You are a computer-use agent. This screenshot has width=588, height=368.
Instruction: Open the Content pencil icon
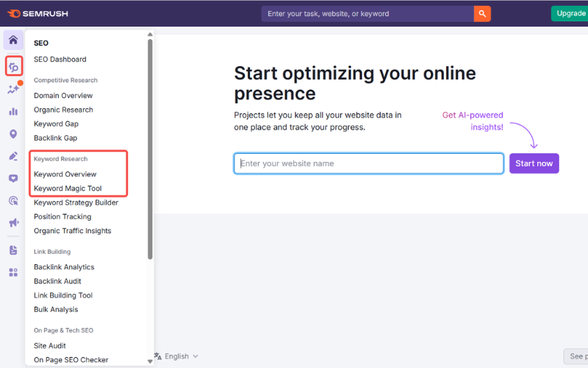(x=13, y=156)
